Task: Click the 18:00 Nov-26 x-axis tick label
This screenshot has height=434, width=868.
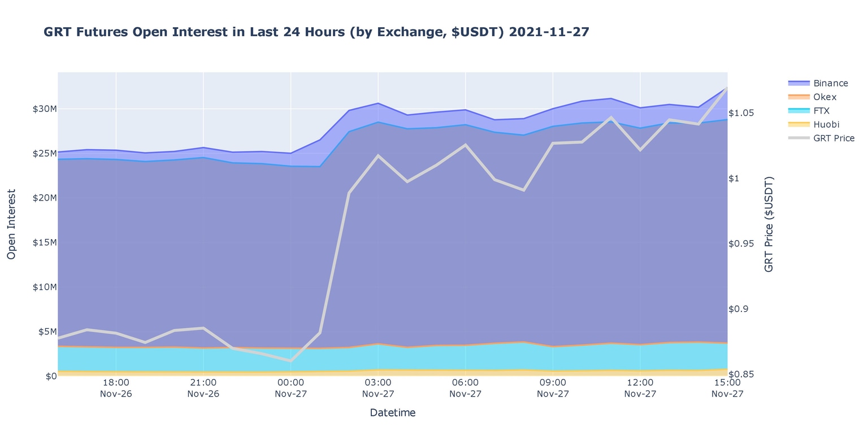Action: (x=116, y=388)
